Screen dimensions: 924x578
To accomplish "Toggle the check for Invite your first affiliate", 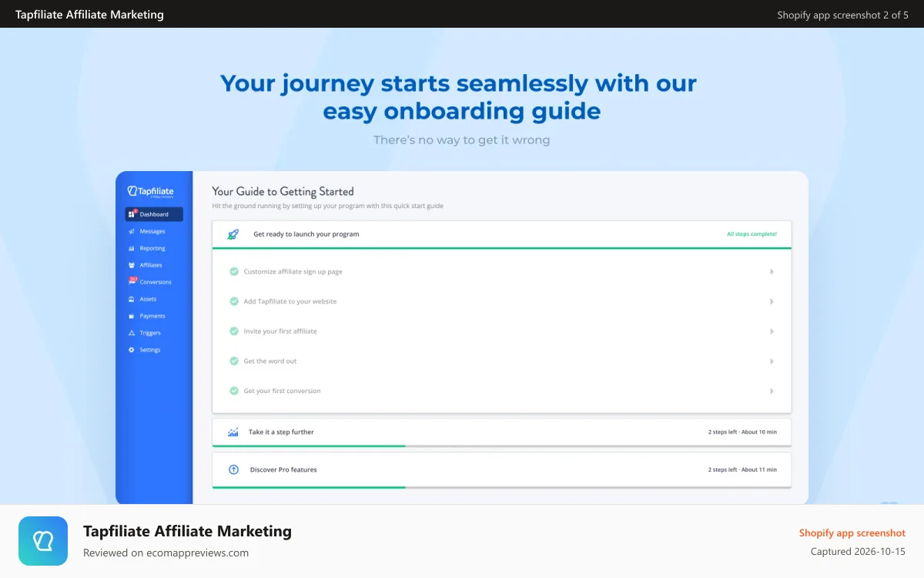I will pyautogui.click(x=234, y=331).
